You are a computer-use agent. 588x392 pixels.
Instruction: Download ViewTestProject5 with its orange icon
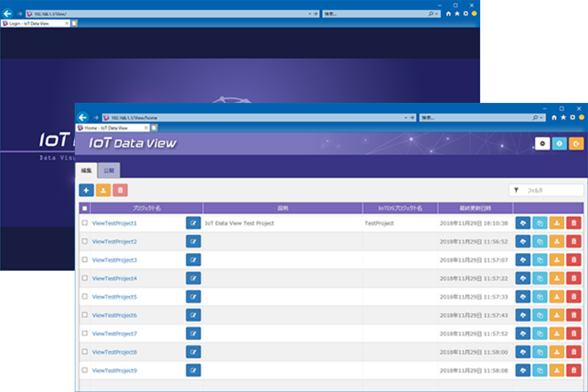click(556, 297)
